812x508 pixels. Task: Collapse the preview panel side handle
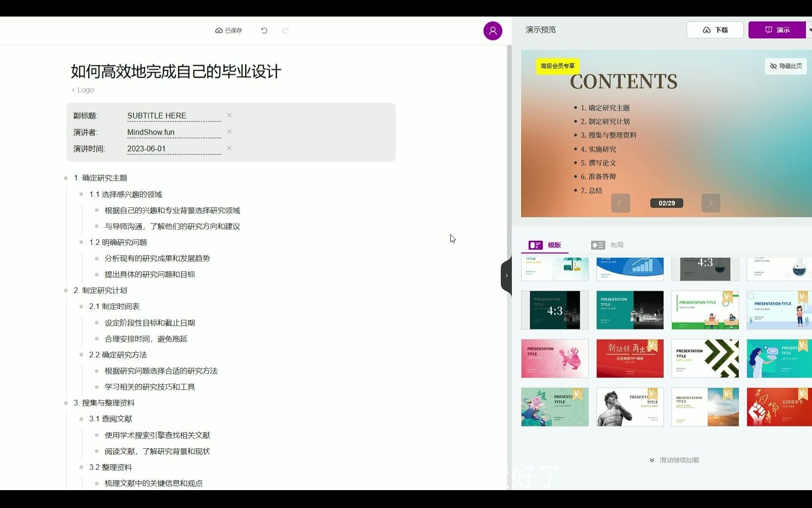pos(506,276)
